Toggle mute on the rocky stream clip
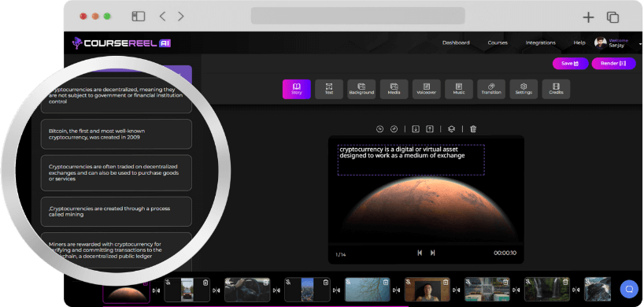 (588, 283)
